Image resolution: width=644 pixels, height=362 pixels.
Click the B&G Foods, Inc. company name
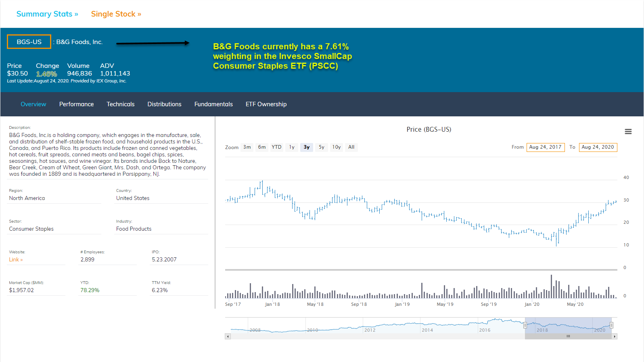coord(79,42)
